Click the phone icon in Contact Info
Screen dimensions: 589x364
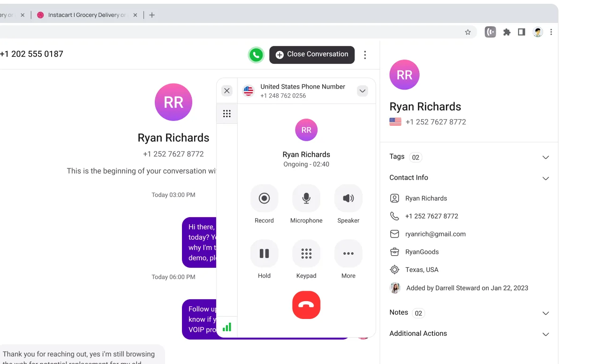[395, 216]
